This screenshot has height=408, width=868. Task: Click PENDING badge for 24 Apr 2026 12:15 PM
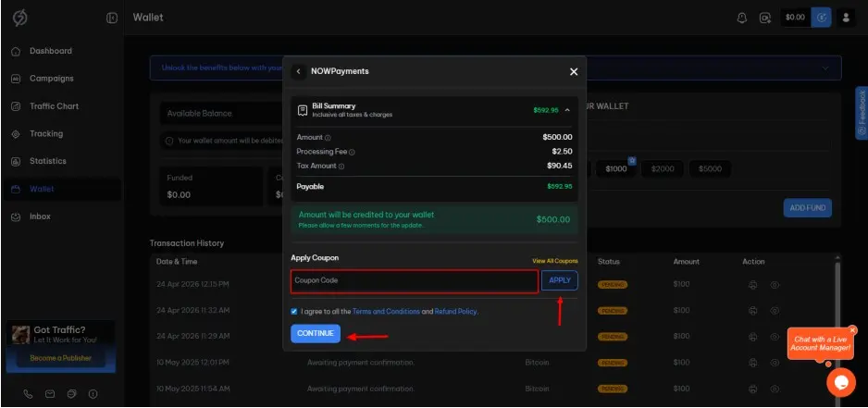pyautogui.click(x=612, y=285)
